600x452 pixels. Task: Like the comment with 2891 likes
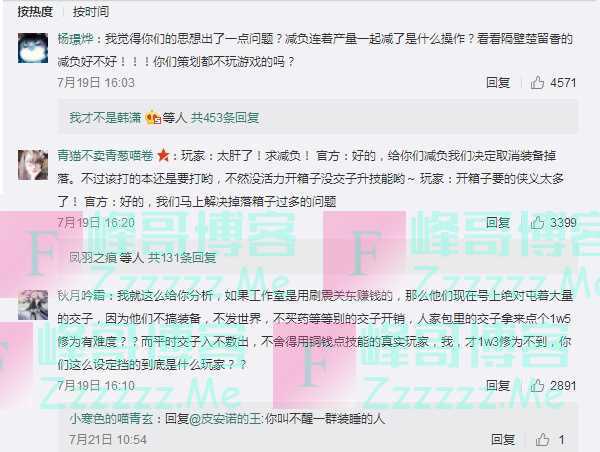pos(537,385)
